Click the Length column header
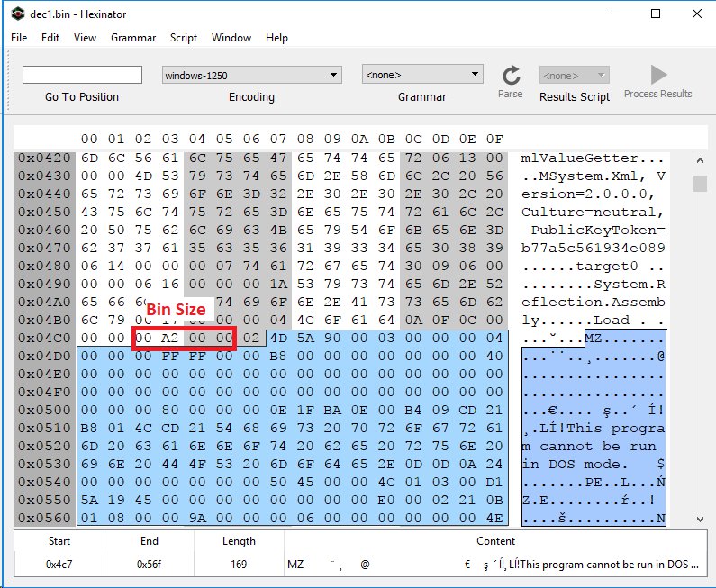 239,541
